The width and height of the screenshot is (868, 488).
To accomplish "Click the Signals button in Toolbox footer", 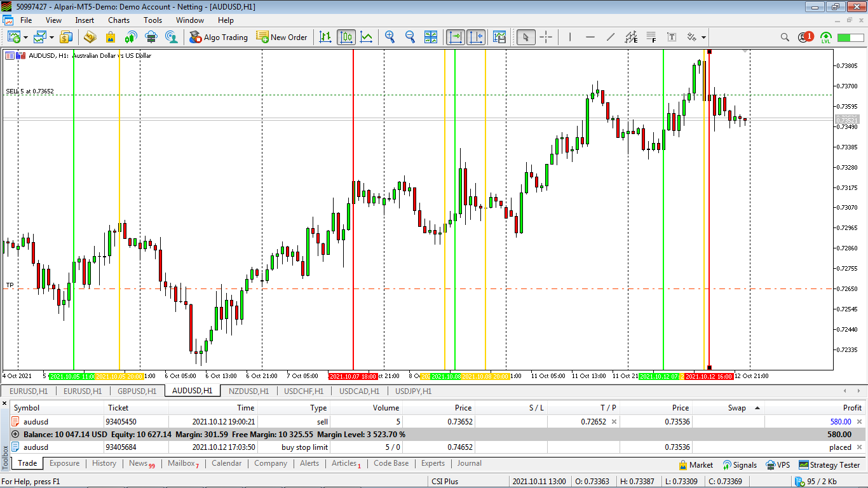I will point(740,465).
